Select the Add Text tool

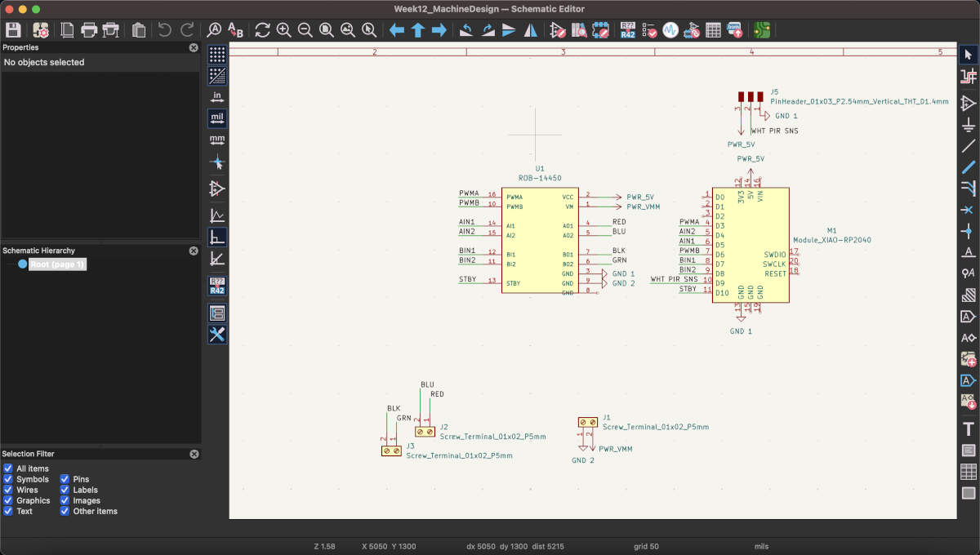(969, 428)
